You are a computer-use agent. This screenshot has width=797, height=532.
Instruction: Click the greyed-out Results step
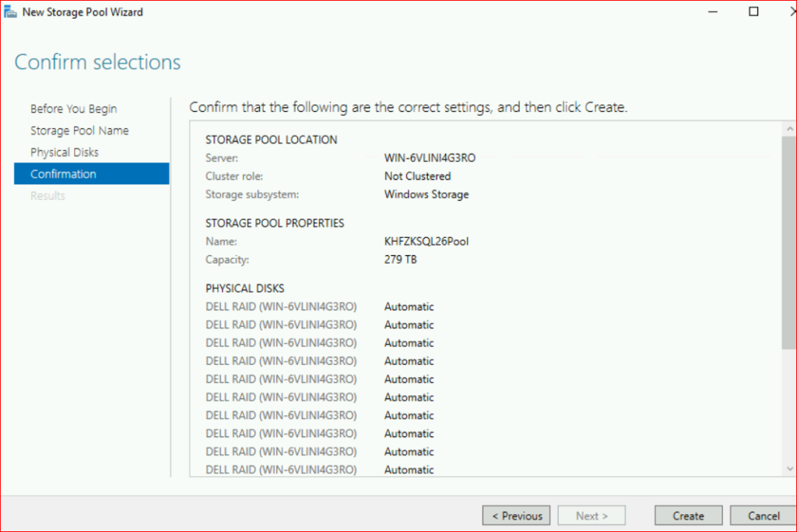47,196
